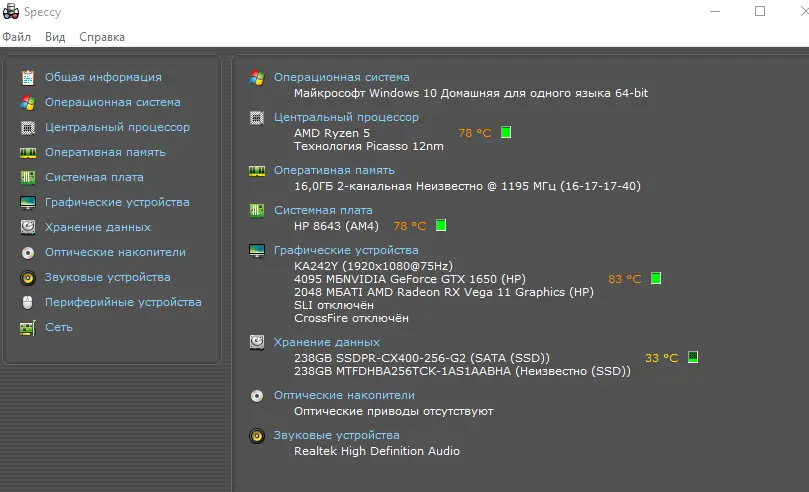Select sidebar item Оптические накопители

coord(115,252)
